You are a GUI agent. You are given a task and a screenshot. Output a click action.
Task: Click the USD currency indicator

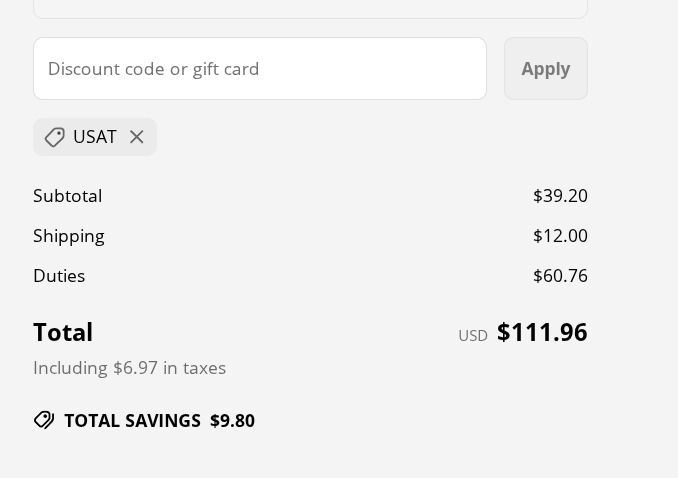pyautogui.click(x=473, y=336)
